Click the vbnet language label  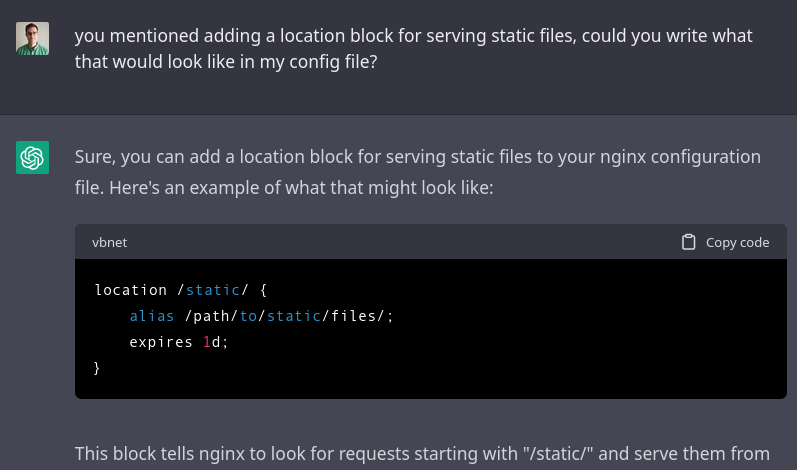(109, 242)
